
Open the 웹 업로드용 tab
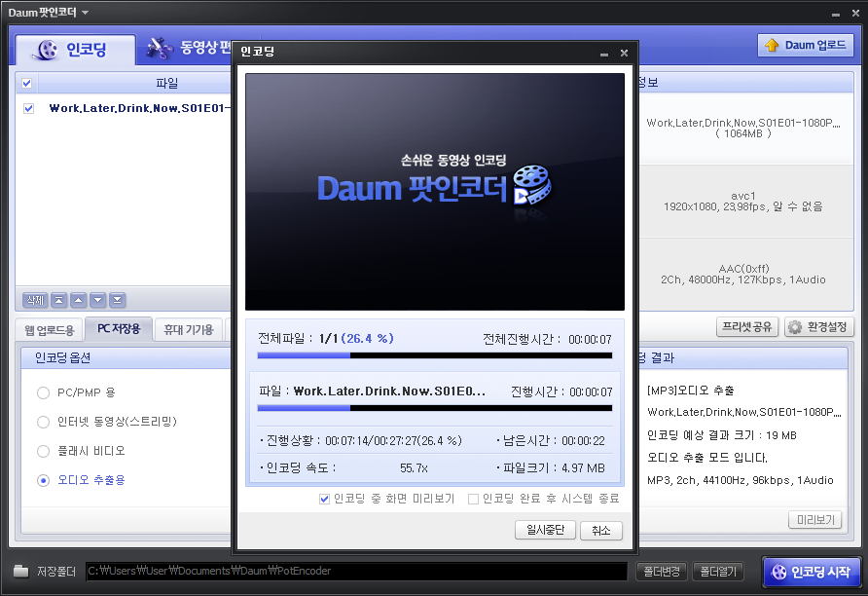coord(50,330)
